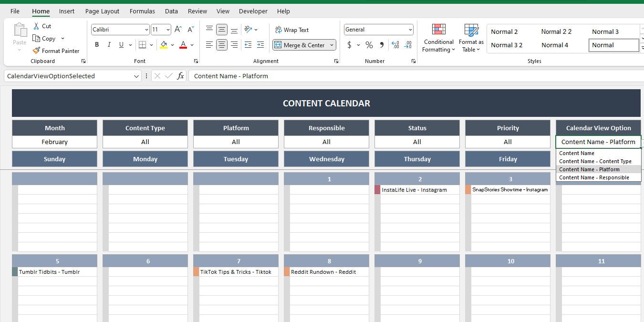Open Conditional Formatting options
Viewport: 644px width, 322px height.
click(438, 38)
